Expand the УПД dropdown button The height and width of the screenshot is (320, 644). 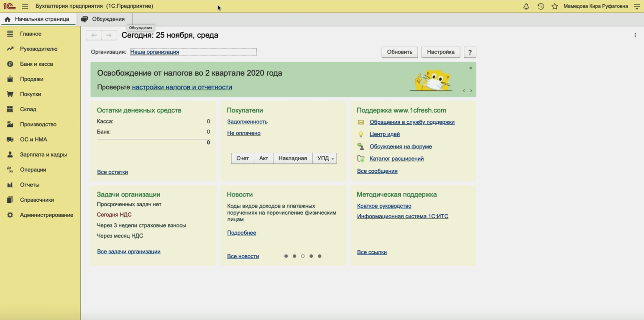[x=325, y=158]
